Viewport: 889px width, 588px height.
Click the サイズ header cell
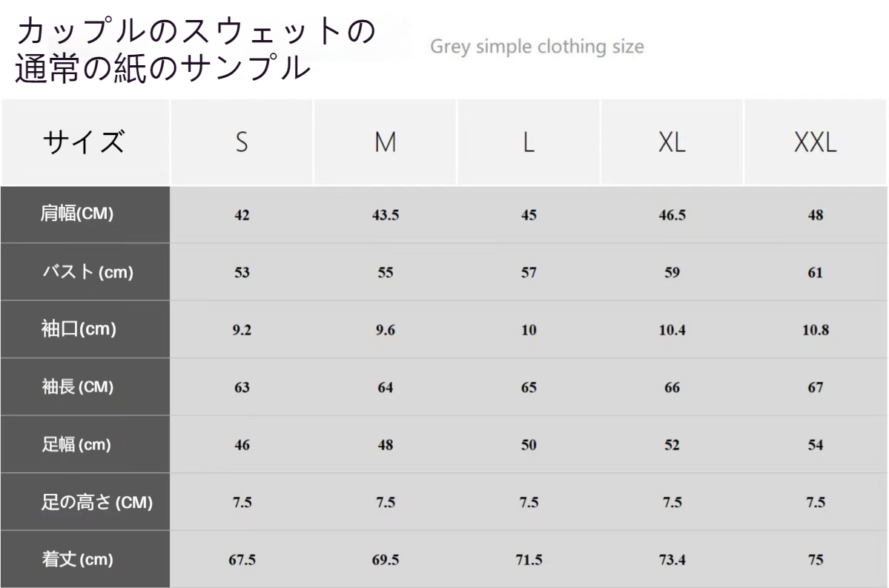pos(84,142)
